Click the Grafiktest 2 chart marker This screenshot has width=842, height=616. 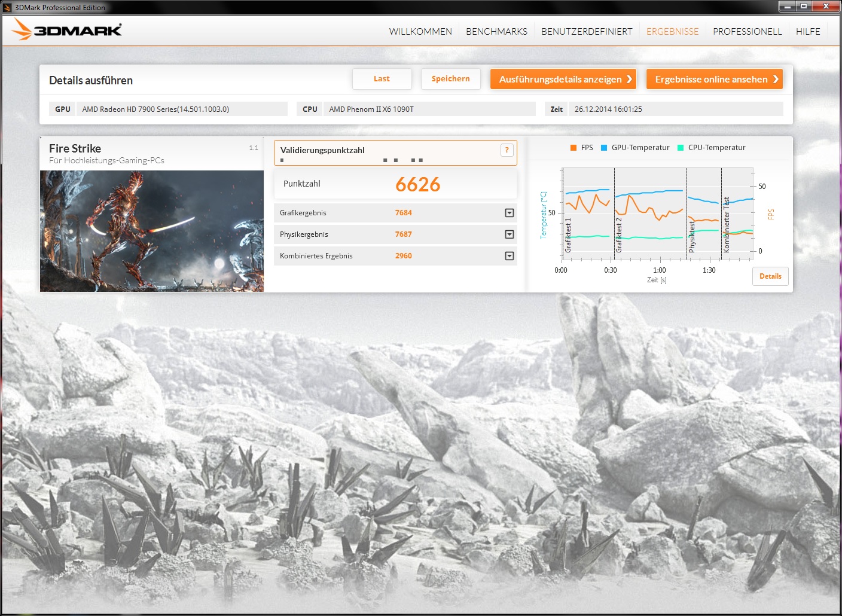[x=619, y=234]
